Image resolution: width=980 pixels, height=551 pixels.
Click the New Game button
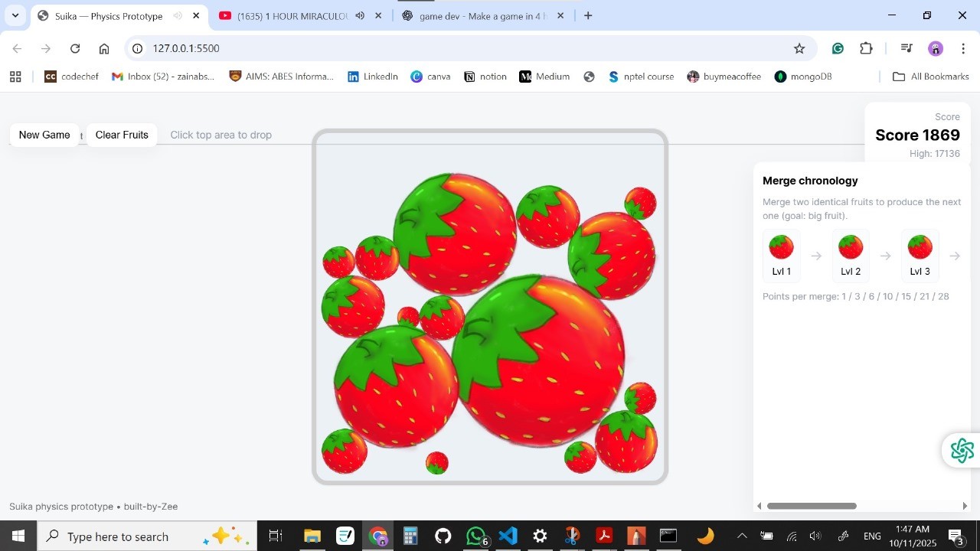point(44,135)
